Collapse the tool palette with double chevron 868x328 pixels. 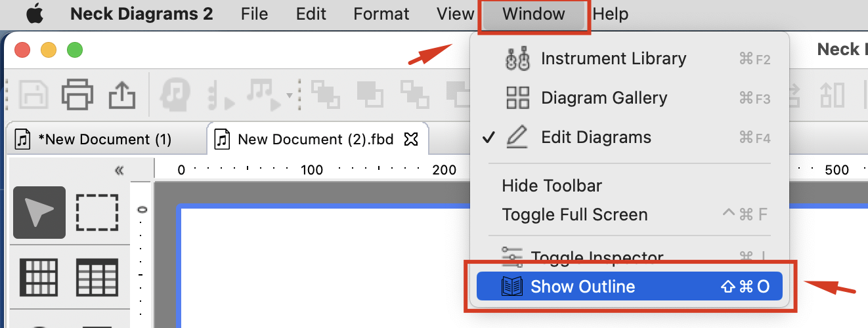click(x=119, y=171)
